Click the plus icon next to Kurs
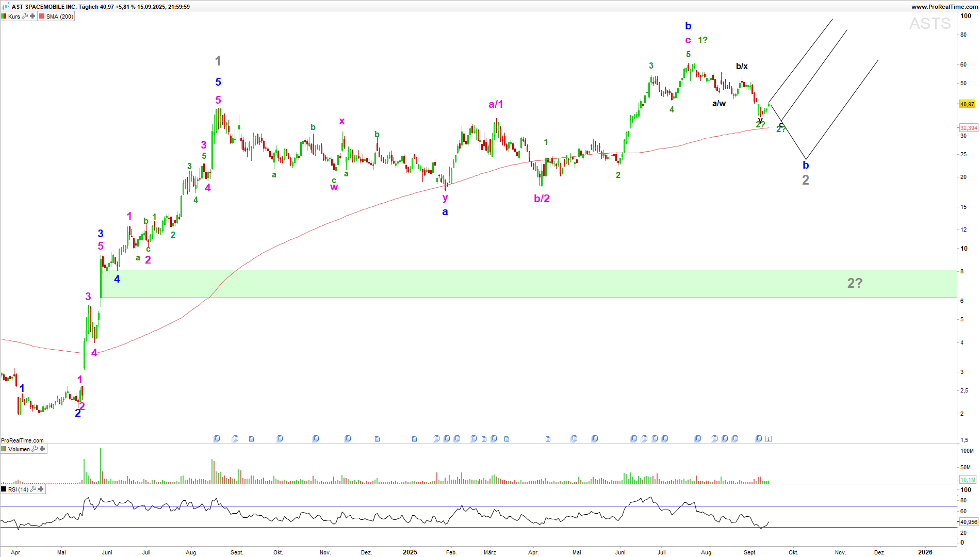Viewport: 980px width, 557px height. coord(32,17)
